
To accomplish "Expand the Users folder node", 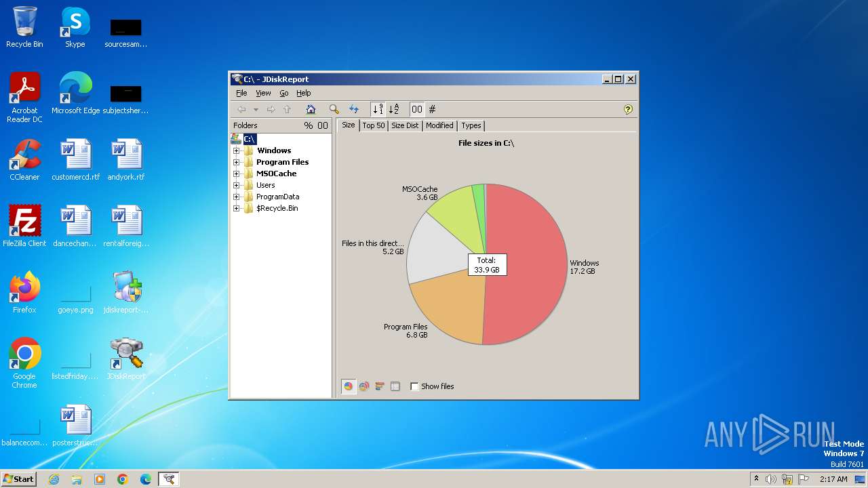I will click(x=237, y=185).
